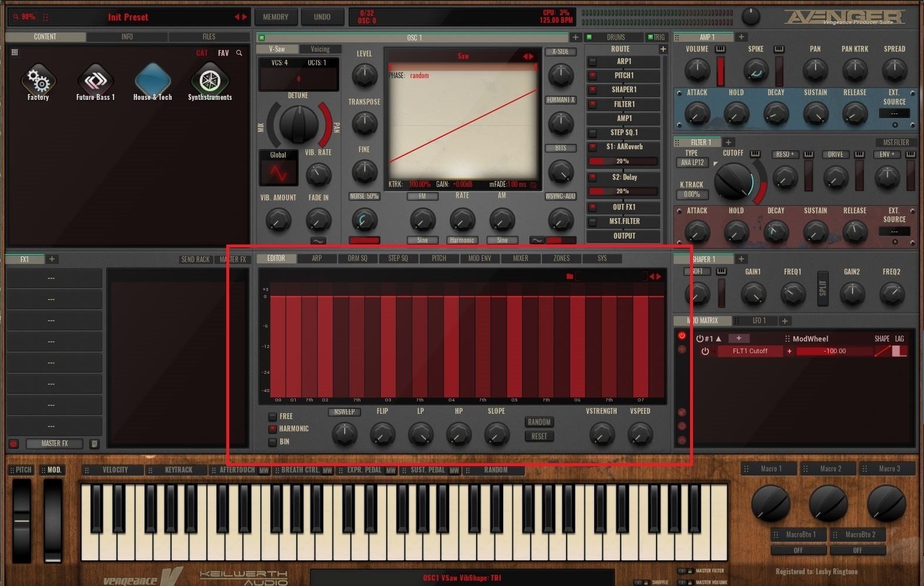Open the MOD ENV tab
This screenshot has height=586, width=924.
pyautogui.click(x=480, y=259)
